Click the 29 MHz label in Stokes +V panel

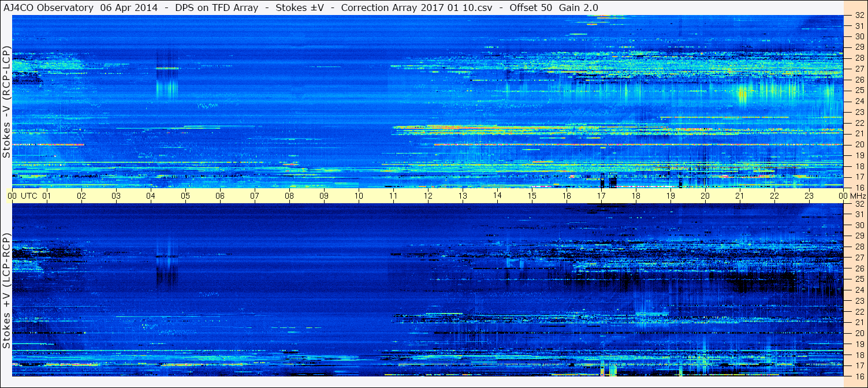(x=859, y=236)
